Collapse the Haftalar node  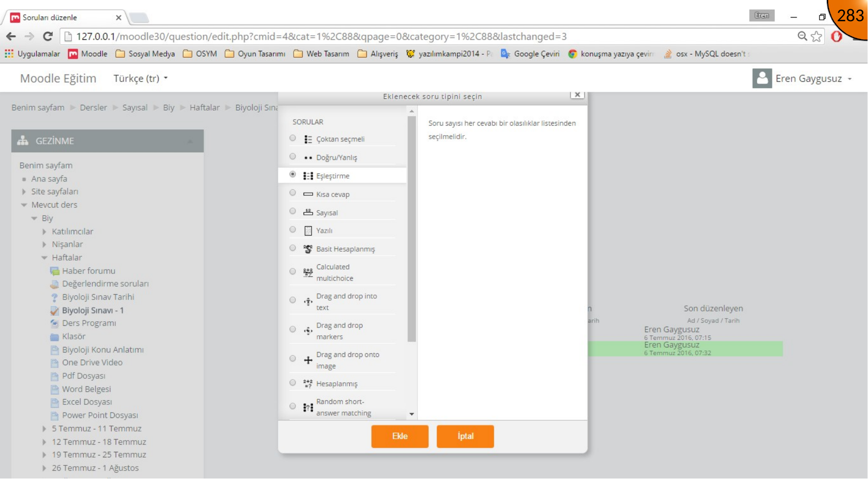click(x=44, y=258)
